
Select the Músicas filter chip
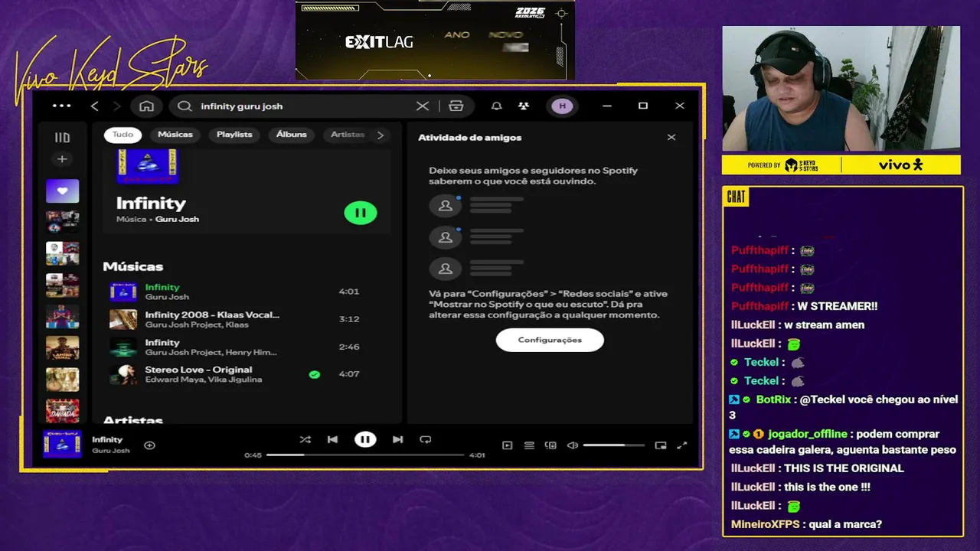click(175, 135)
